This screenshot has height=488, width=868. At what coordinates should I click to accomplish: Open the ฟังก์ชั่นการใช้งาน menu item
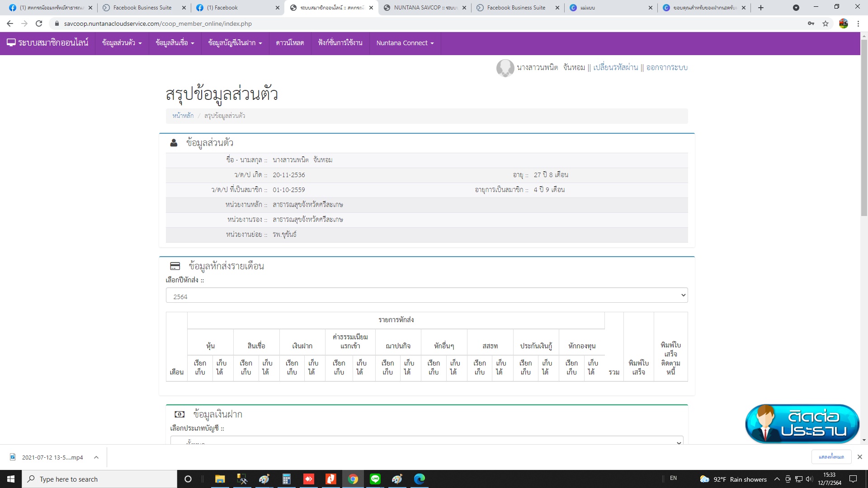pos(340,43)
